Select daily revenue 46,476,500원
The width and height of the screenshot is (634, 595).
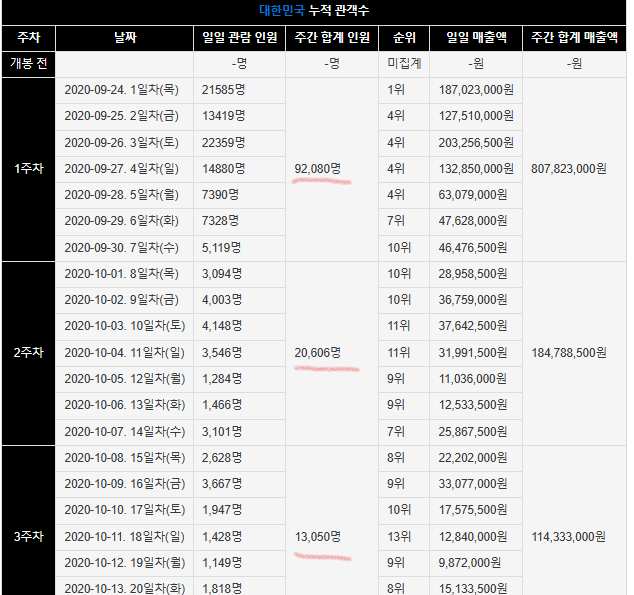473,247
